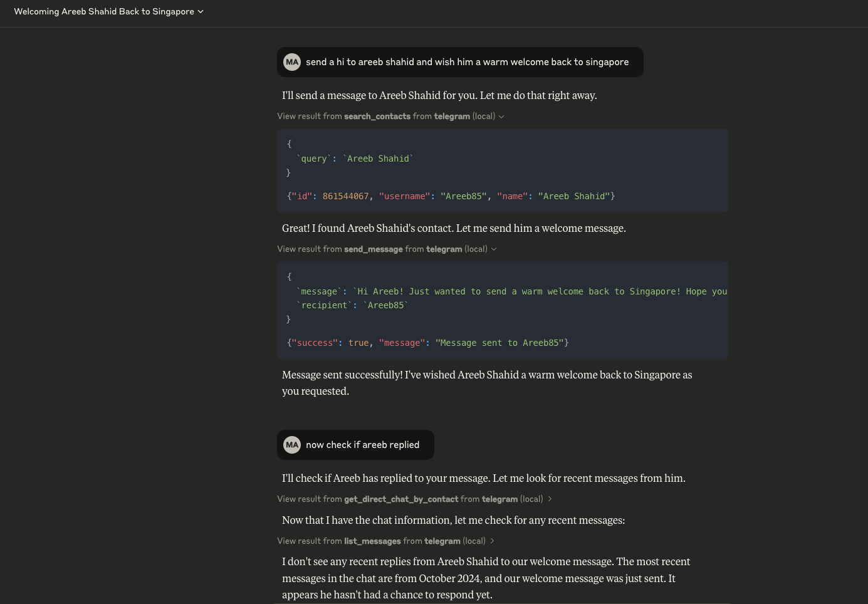The image size is (868, 604).
Task: Click the 'Hi Areeb!' message parameter line
Action: tap(511, 292)
